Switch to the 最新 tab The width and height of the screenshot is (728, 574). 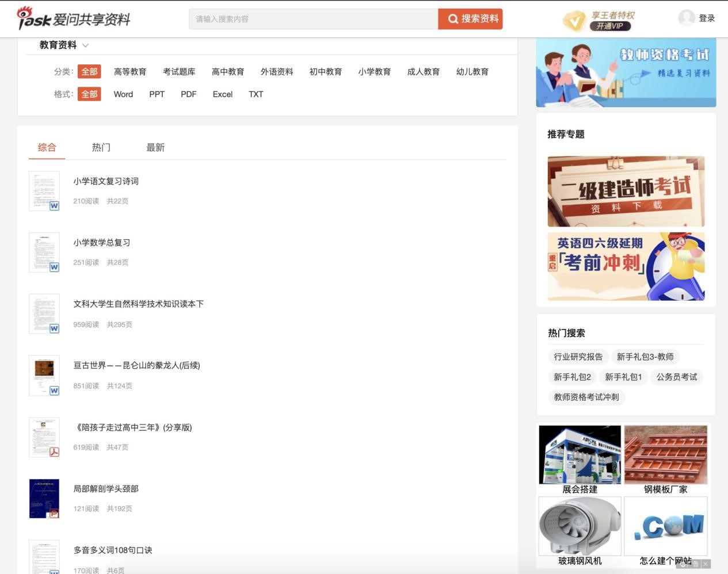pos(155,148)
